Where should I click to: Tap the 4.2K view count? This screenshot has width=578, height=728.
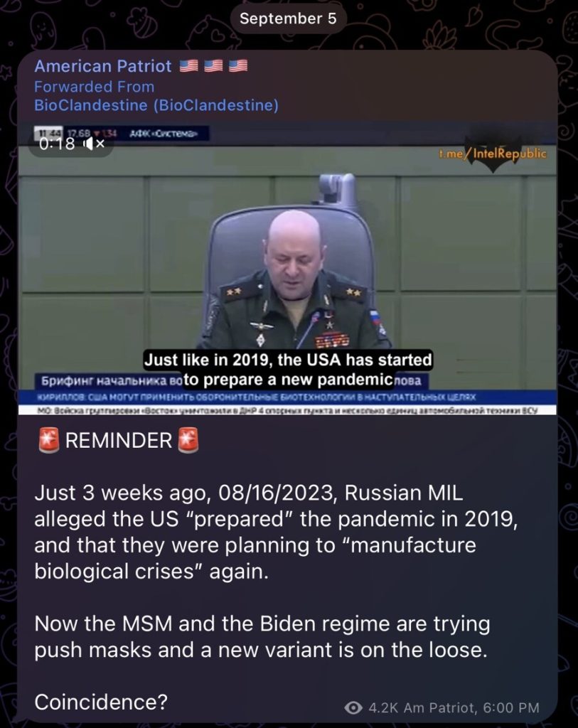[x=383, y=707]
